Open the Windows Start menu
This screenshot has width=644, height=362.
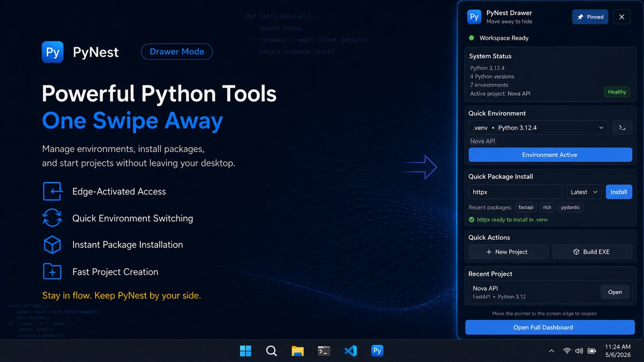click(x=246, y=351)
